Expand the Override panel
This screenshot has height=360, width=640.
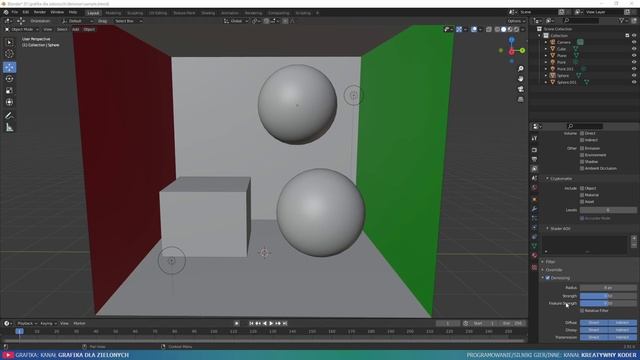click(x=543, y=270)
